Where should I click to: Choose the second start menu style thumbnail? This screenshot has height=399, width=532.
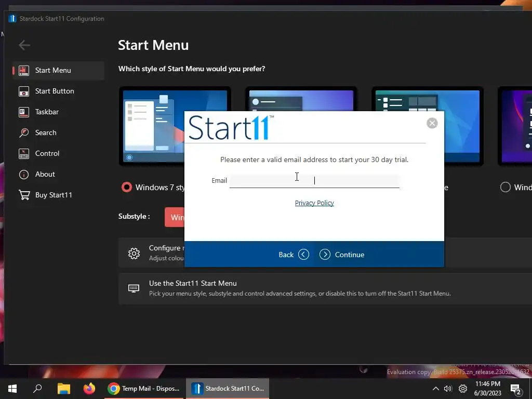(301, 99)
